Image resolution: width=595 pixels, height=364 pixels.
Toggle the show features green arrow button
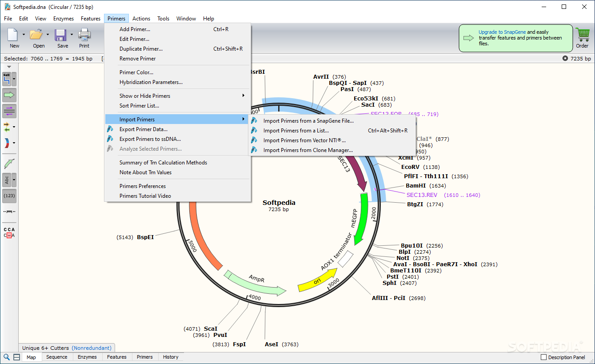click(9, 95)
